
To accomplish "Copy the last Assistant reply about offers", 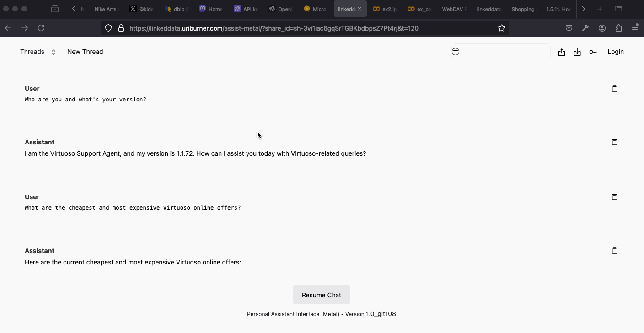I will click(x=615, y=250).
